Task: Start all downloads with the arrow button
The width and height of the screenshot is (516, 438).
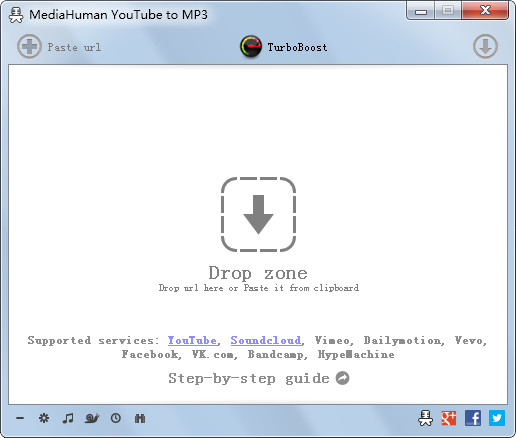Action: point(485,47)
